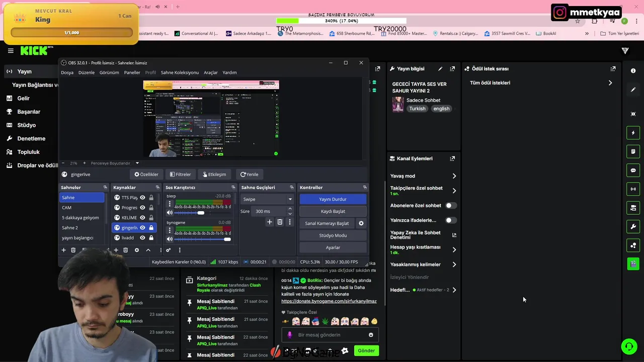
Task: Expand Hesap yaşı kısıtlaması options
Action: 454,249
